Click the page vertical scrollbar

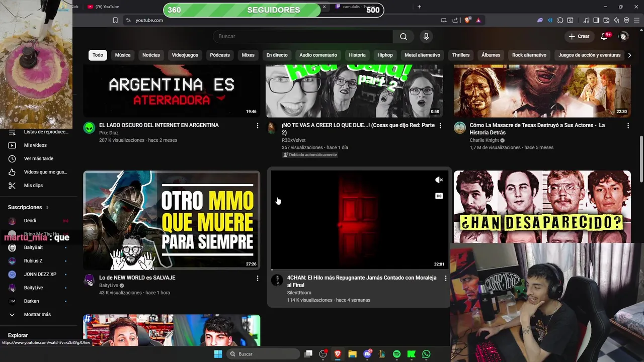(x=641, y=159)
